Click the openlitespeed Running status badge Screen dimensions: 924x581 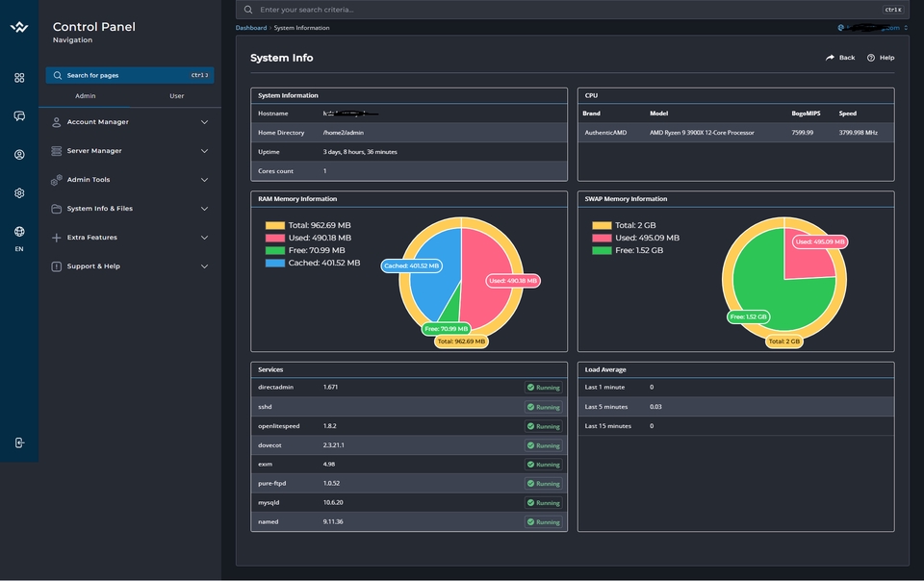(543, 426)
